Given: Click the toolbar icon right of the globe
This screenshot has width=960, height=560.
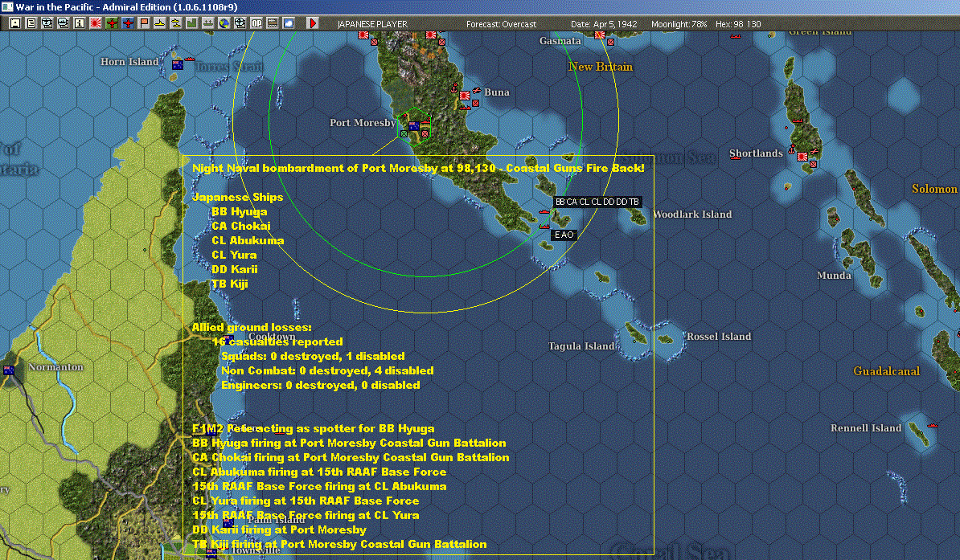Looking at the screenshot, I should click(x=240, y=23).
